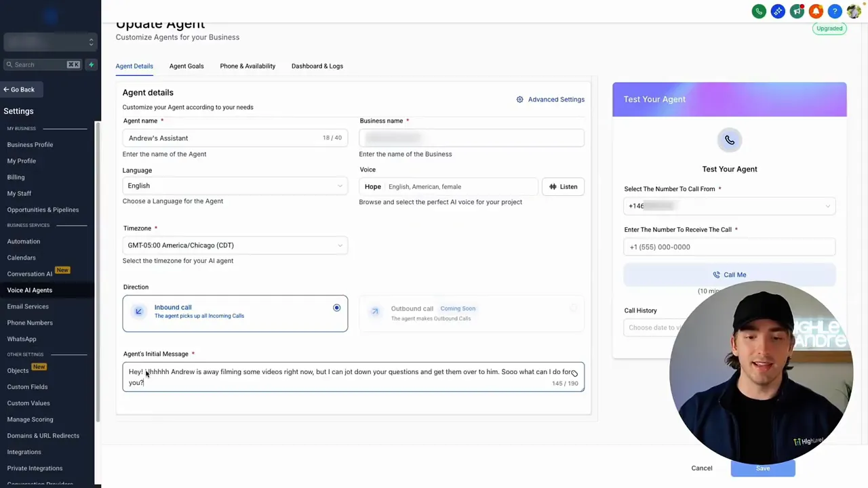Expand the sub-account switcher in sidebar
868x488 pixels.
[x=49, y=42]
